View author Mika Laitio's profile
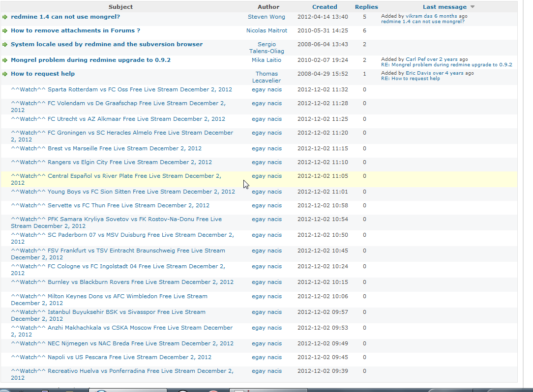The image size is (533, 392). coord(266,60)
